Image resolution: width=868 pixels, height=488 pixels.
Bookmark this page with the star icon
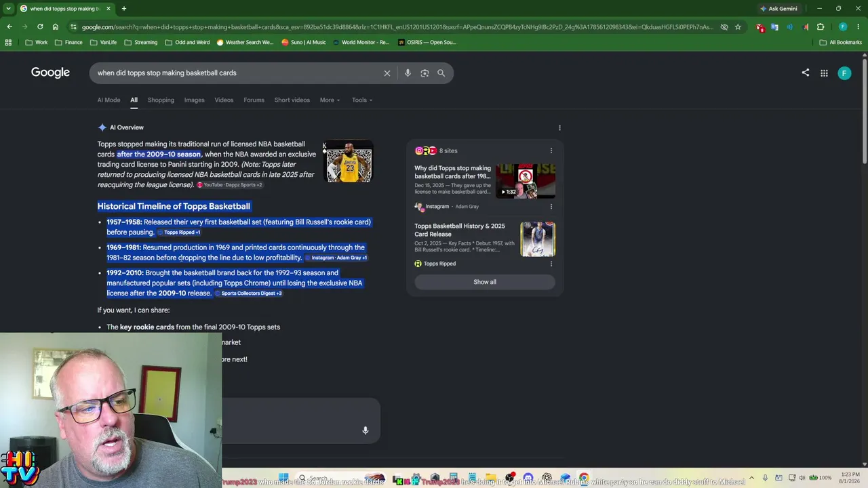tap(738, 27)
